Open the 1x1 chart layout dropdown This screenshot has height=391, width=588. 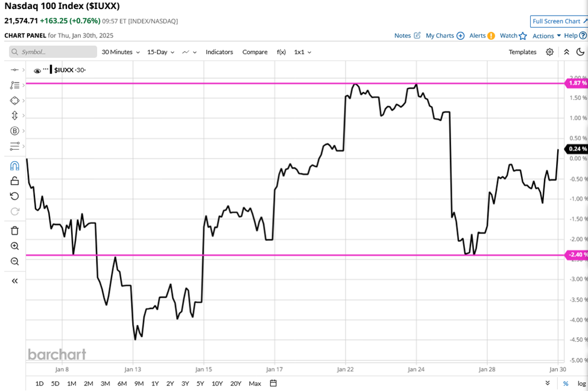[302, 52]
